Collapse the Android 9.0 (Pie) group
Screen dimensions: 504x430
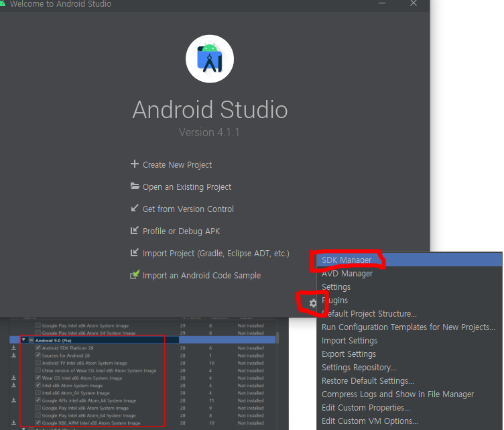point(23,339)
